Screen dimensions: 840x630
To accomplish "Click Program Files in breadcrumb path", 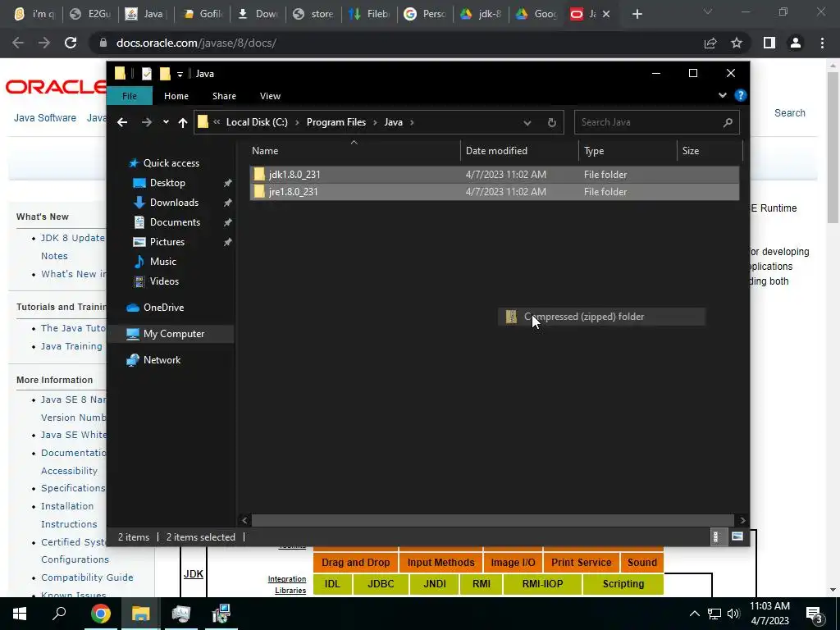I will (336, 122).
